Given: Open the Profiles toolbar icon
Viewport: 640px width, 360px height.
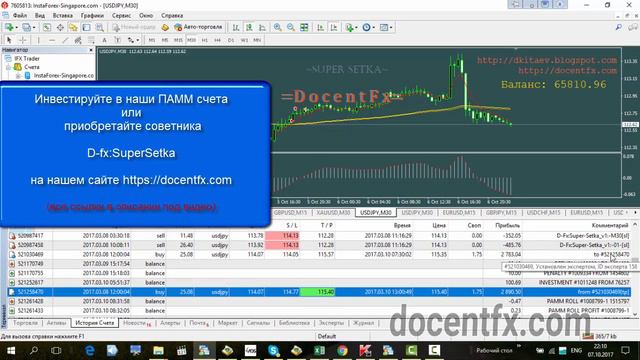Looking at the screenshot, I should pyautogui.click(x=26, y=27).
